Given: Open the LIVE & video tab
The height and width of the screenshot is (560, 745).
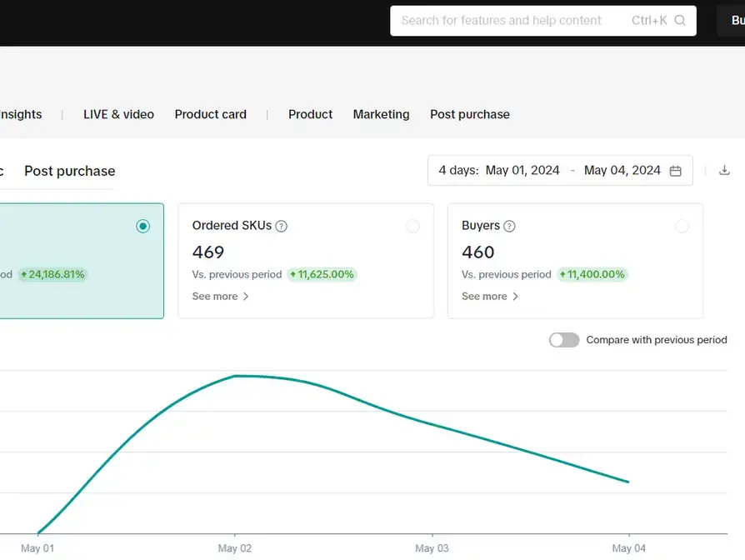Looking at the screenshot, I should coord(118,114).
